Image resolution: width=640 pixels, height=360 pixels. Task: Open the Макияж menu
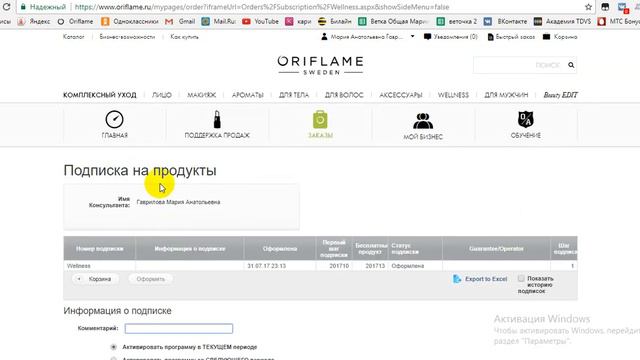pos(201,95)
